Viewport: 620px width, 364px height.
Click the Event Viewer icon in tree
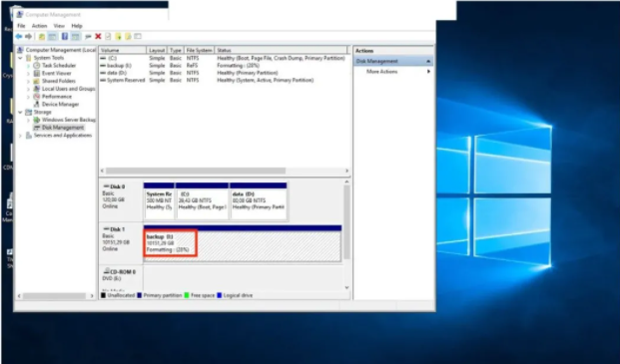37,73
